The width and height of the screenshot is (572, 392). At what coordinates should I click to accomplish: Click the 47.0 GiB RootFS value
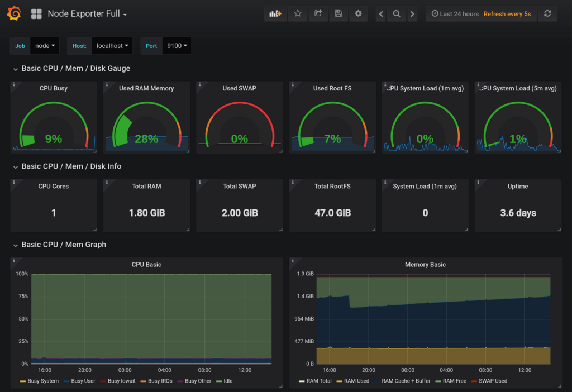click(x=333, y=213)
